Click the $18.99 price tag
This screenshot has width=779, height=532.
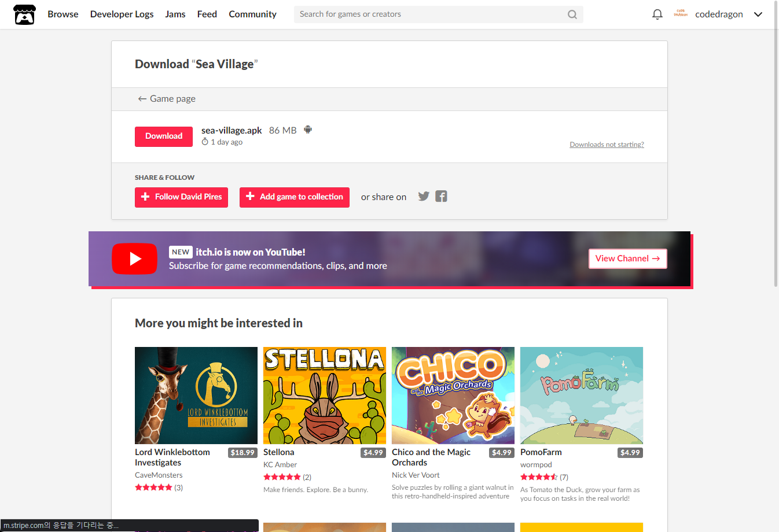pos(242,453)
